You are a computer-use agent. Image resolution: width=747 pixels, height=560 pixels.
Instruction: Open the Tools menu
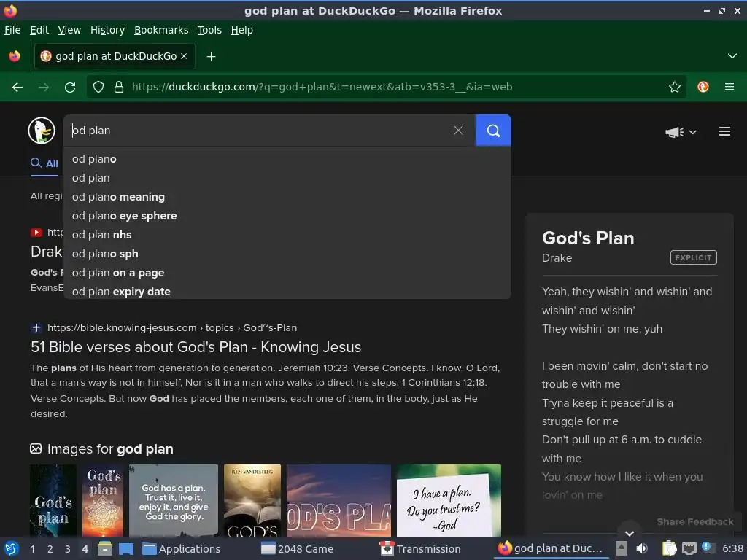209,30
